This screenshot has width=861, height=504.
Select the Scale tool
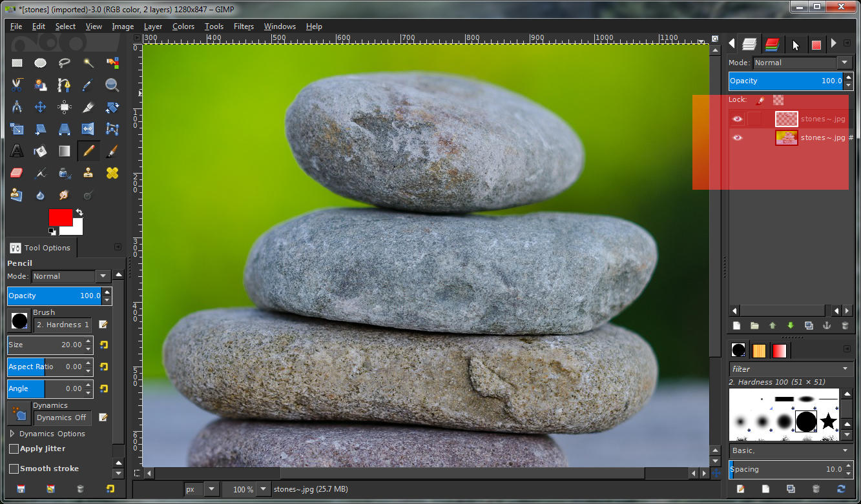click(x=17, y=129)
